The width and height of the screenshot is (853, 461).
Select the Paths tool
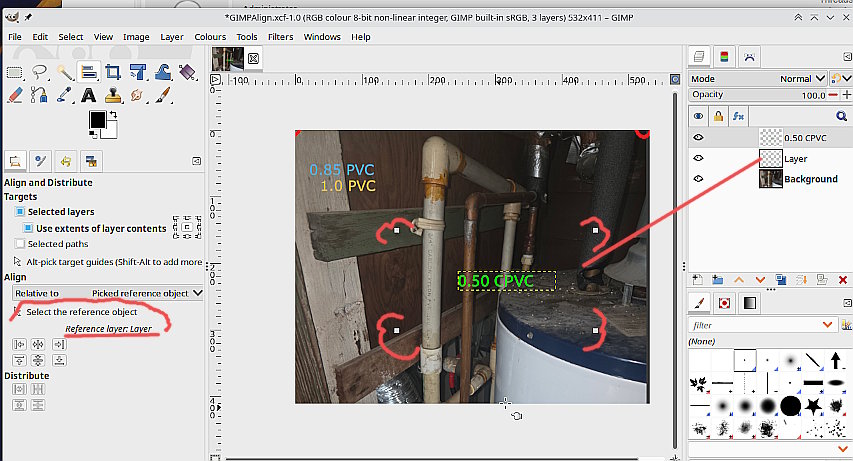click(x=40, y=96)
